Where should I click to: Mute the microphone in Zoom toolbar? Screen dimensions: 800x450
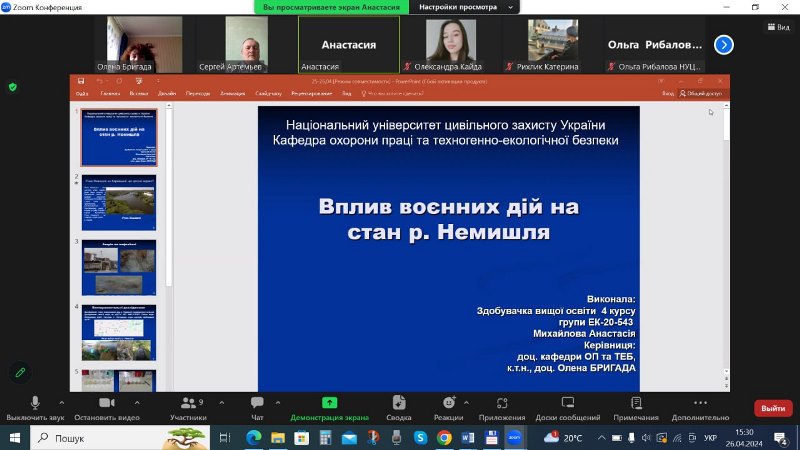coord(35,402)
